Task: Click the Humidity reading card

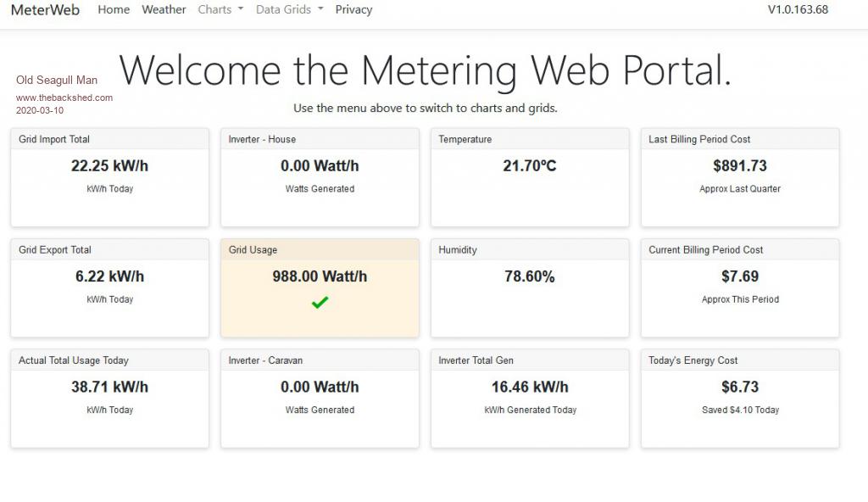Action: click(530, 287)
